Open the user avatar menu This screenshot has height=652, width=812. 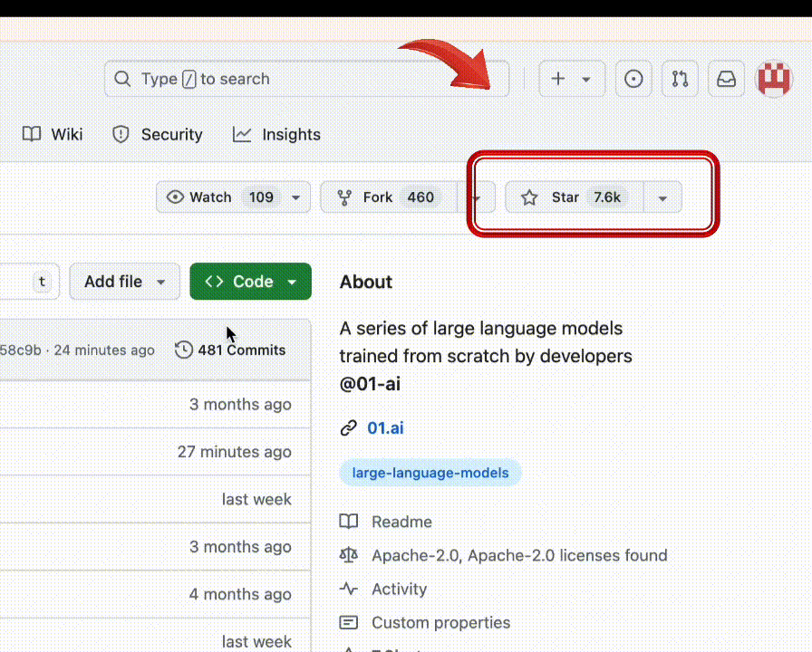(x=774, y=79)
